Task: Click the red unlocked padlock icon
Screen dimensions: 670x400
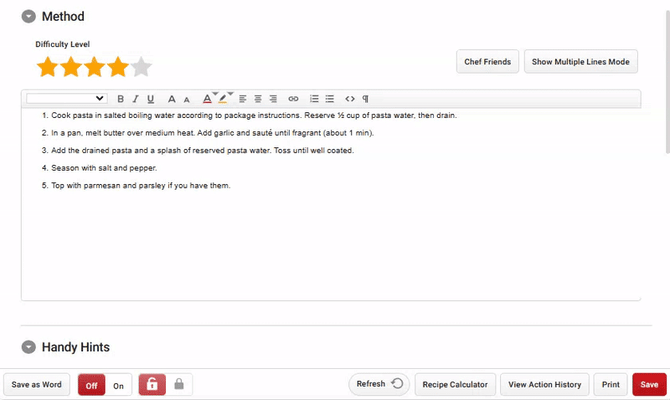Action: tap(152, 385)
